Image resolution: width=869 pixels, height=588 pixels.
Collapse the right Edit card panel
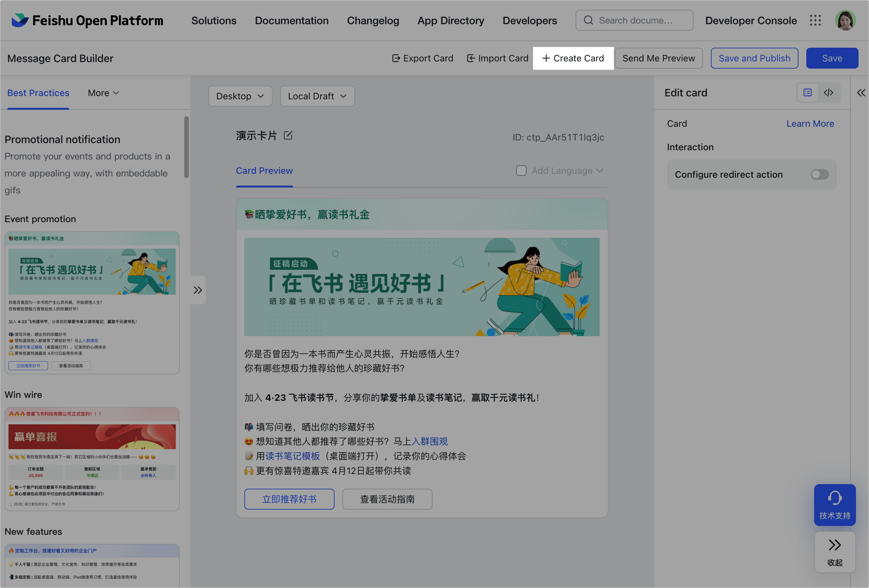click(x=861, y=93)
